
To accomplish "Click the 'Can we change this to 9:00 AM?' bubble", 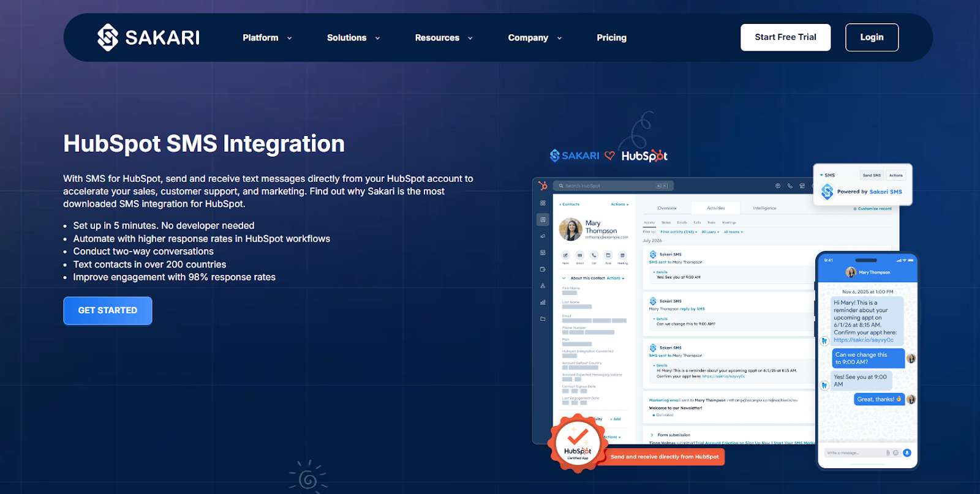I will [x=868, y=358].
